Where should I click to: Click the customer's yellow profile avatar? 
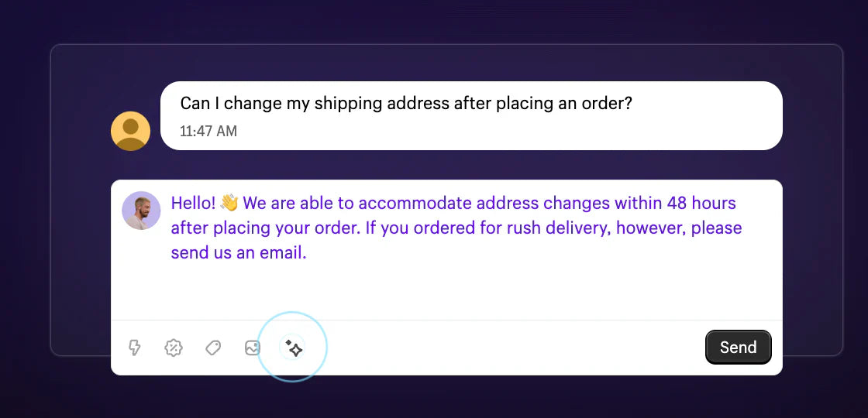coord(130,131)
